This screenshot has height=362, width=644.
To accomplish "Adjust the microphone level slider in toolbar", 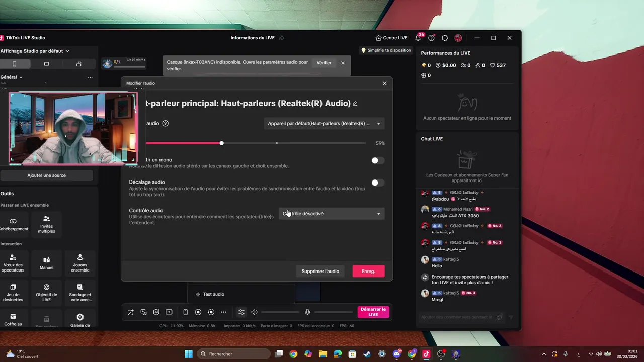I will 334,312.
